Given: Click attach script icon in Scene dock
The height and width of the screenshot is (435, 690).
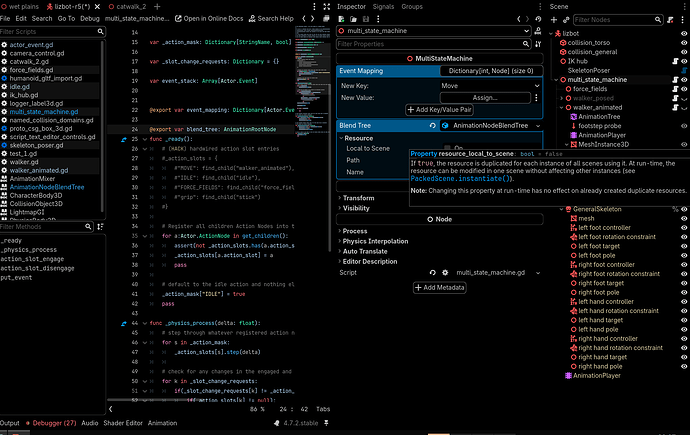Looking at the screenshot, I should click(671, 19).
